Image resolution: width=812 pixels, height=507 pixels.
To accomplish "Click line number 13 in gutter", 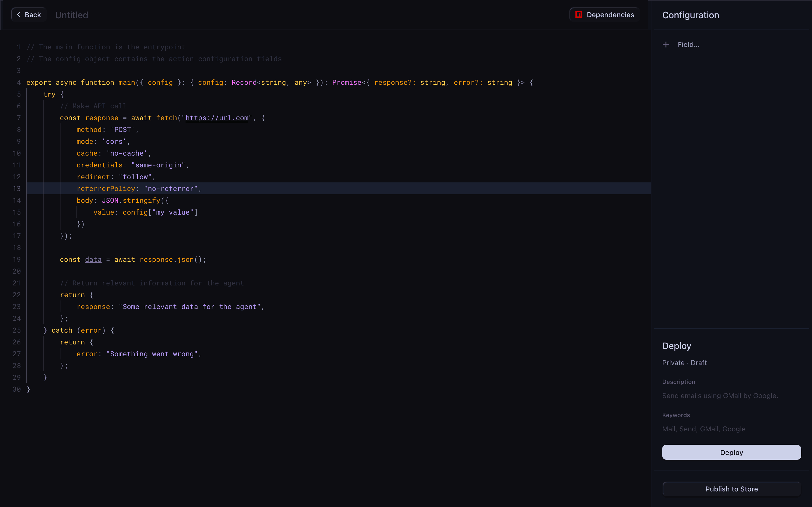I will pos(17,189).
